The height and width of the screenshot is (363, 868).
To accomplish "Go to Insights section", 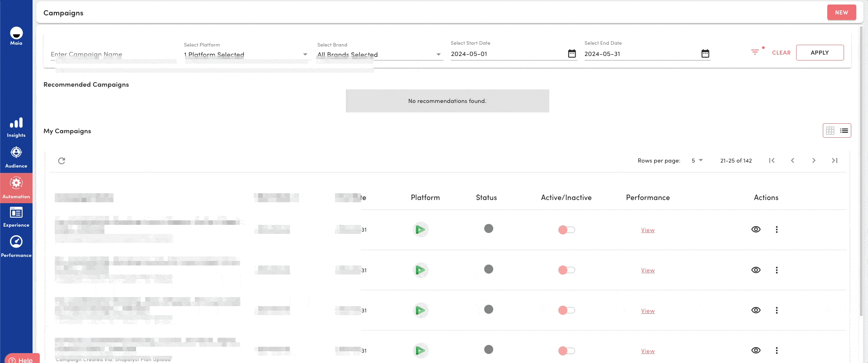I will pyautogui.click(x=16, y=127).
